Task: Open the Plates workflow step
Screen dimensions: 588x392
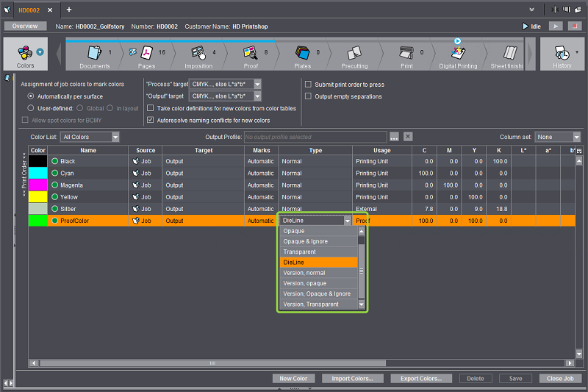Action: pos(302,54)
